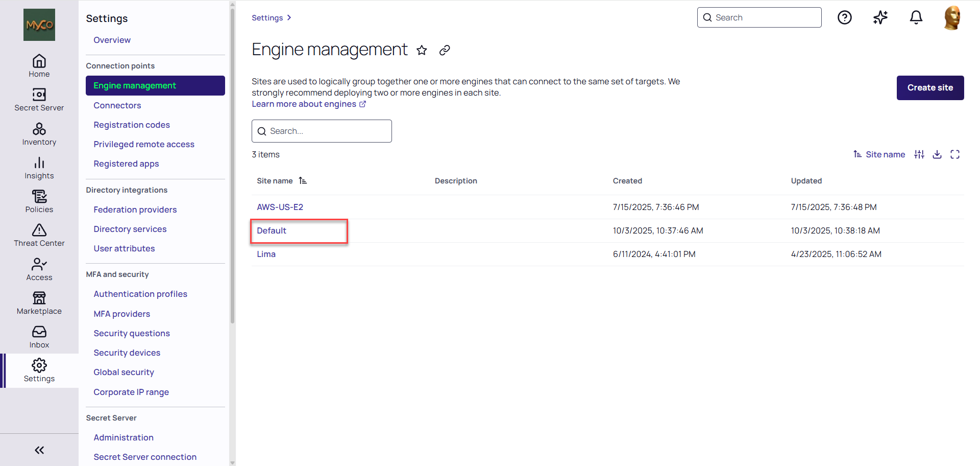Screen dimensions: 980x466
Task: Download the sites list with export icon
Action: tap(937, 154)
